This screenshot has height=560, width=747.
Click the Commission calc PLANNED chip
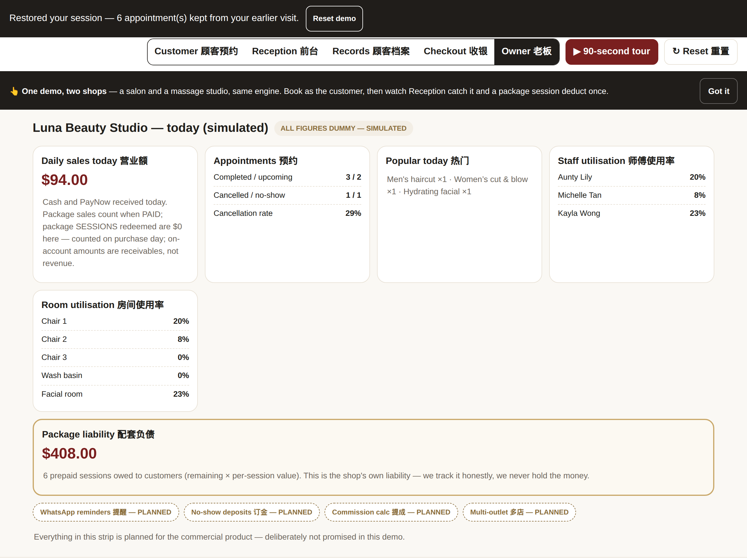click(x=391, y=512)
